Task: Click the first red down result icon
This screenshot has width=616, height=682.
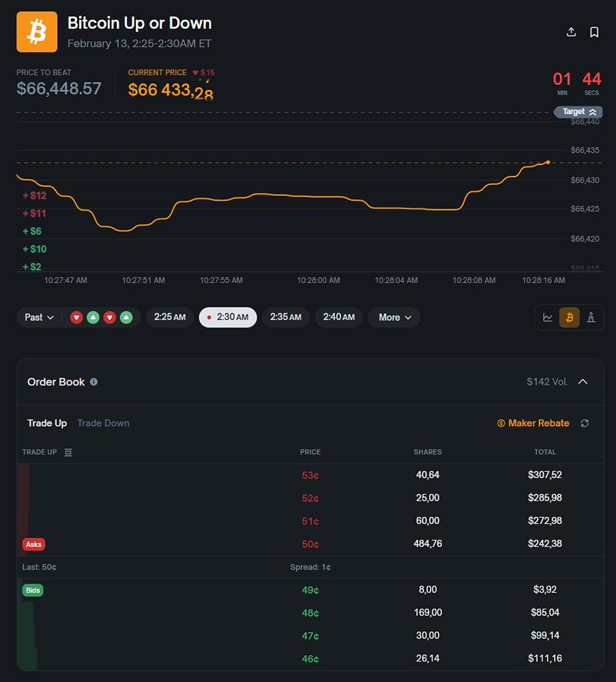Action: 76,318
